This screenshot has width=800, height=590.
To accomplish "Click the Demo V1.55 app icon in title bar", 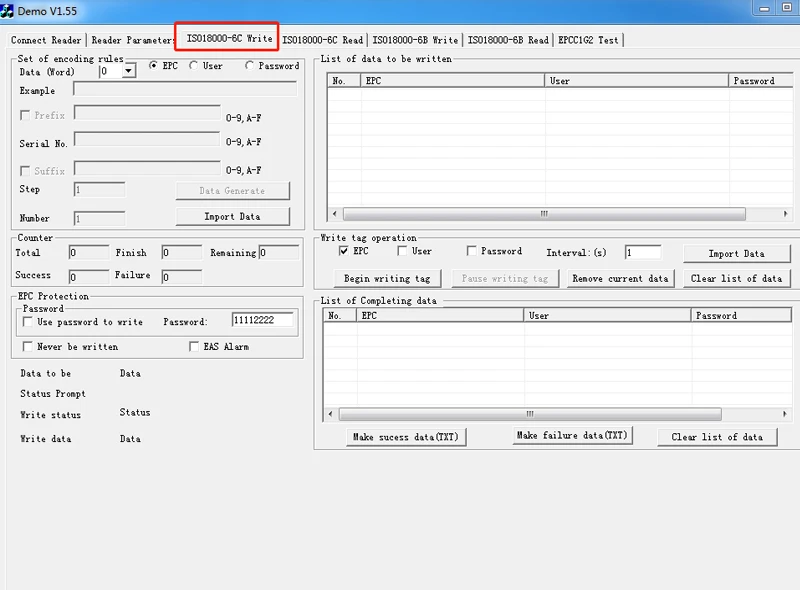I will [x=7, y=11].
